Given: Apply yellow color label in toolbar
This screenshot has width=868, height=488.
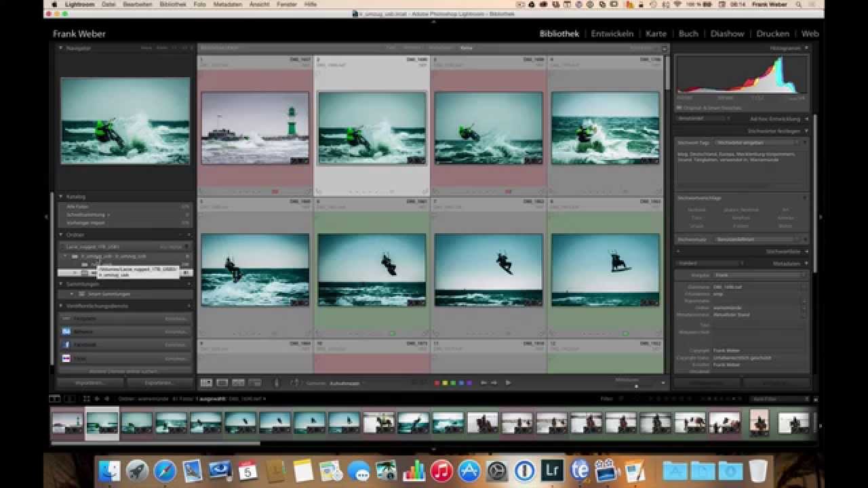Looking at the screenshot, I should [x=445, y=383].
